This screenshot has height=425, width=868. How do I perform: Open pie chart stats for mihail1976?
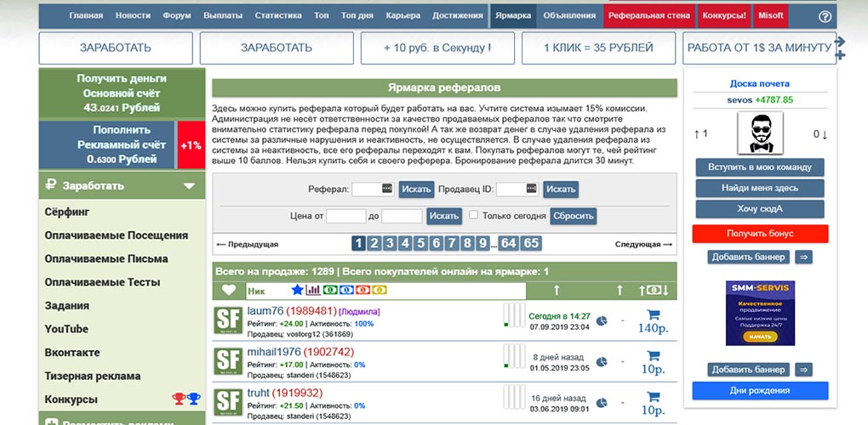(x=602, y=362)
